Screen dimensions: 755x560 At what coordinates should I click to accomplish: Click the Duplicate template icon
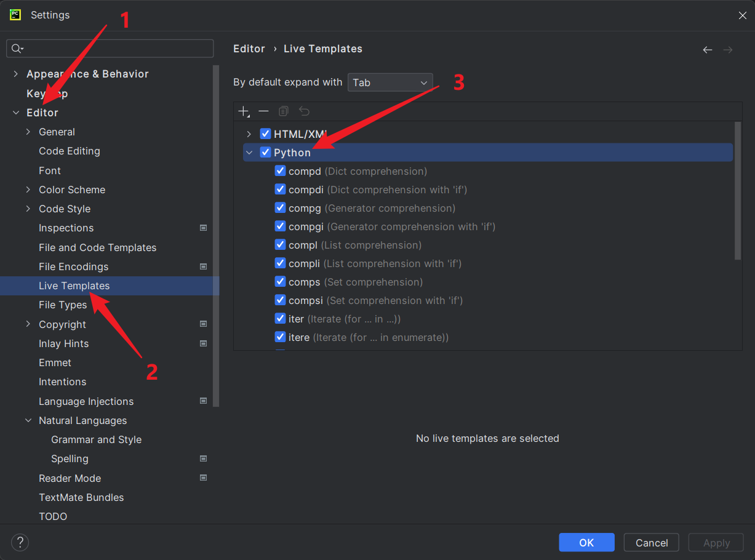tap(283, 111)
